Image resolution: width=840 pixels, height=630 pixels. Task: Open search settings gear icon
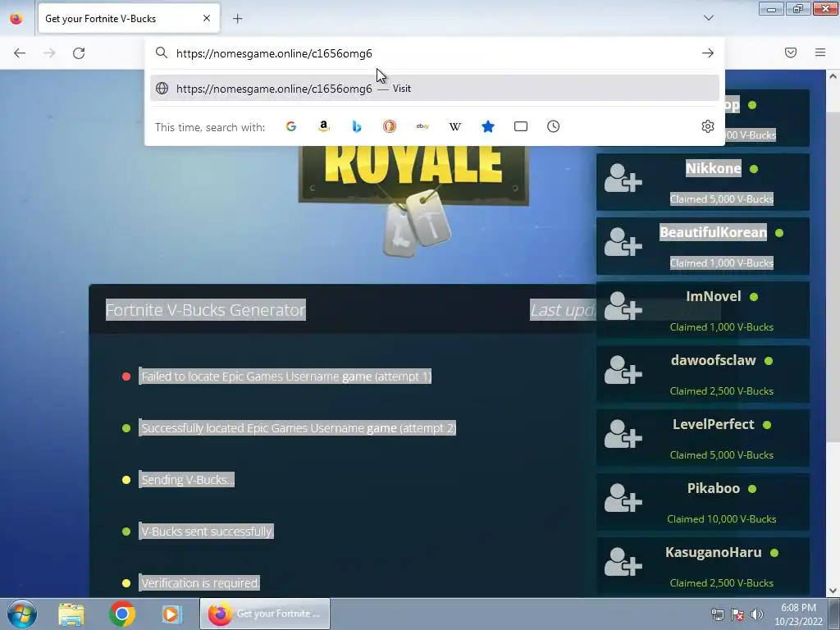(x=708, y=126)
